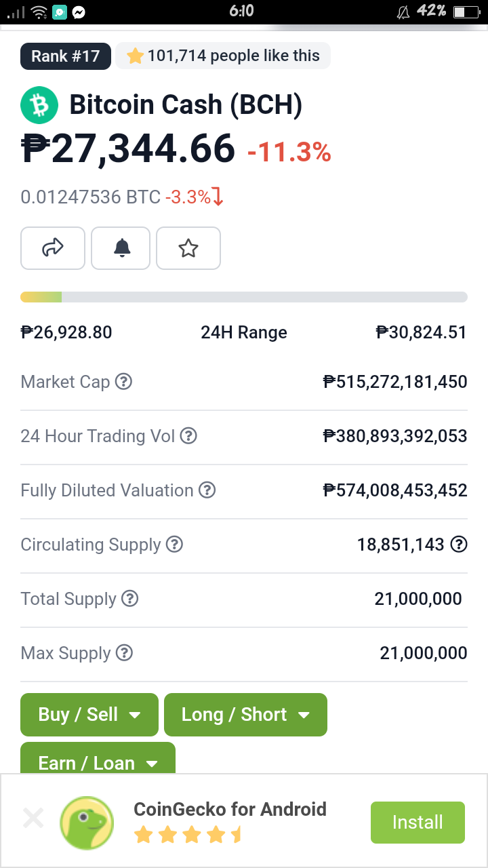The width and height of the screenshot is (488, 868).
Task: Tap Max Supply question mark icon
Action: point(124,653)
